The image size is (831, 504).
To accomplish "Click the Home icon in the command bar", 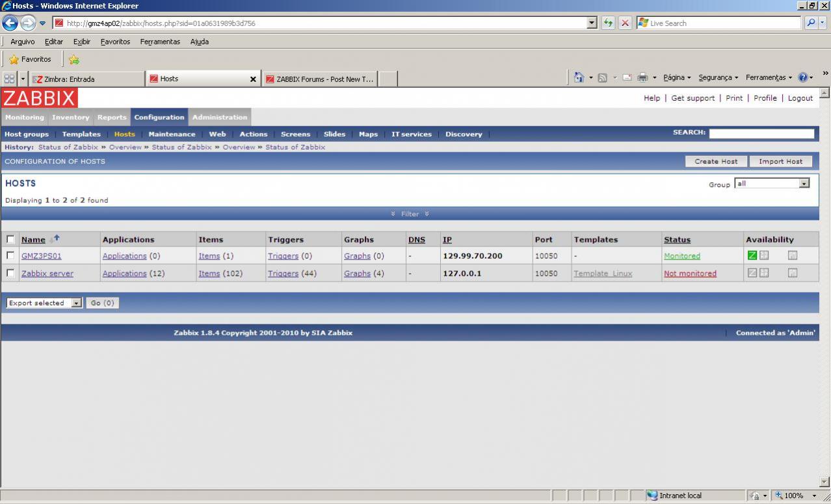I will point(579,77).
